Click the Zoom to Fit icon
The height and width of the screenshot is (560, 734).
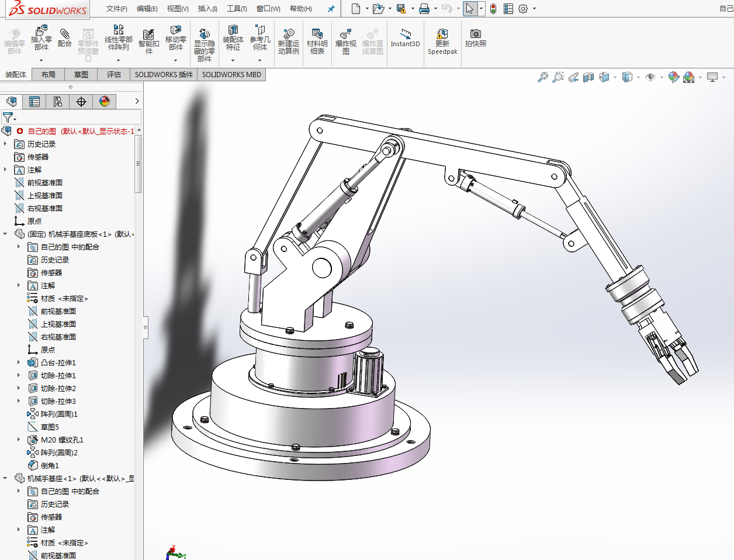[x=543, y=77]
